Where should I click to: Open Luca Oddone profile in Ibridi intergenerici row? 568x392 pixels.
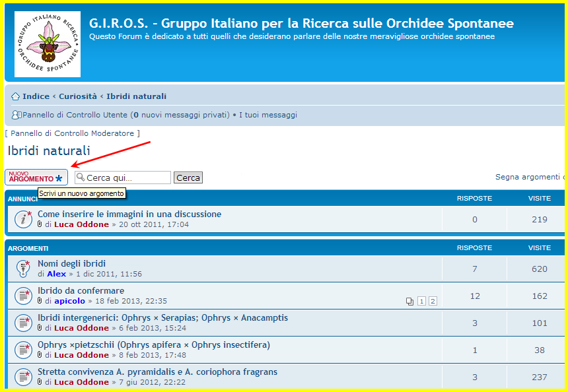[x=81, y=328]
